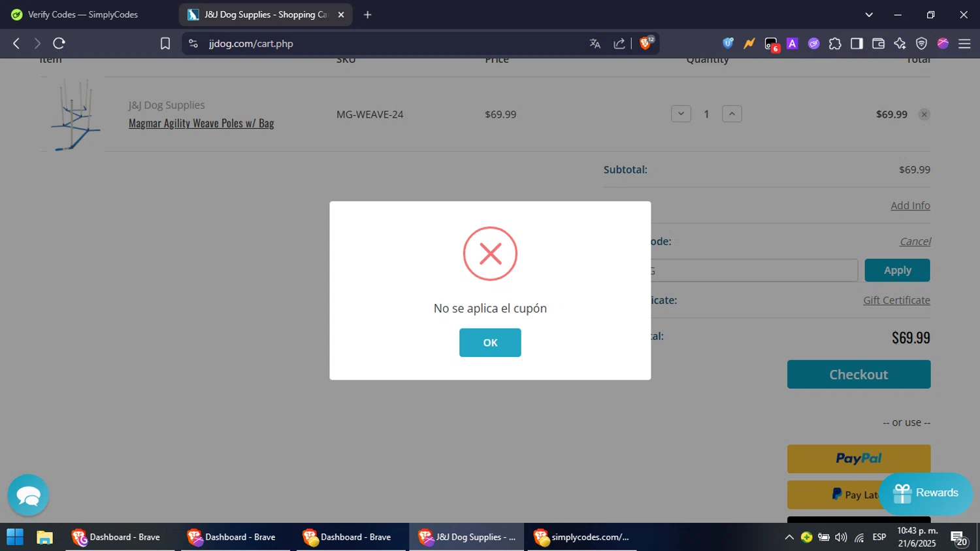
Task: Click the weave poles product thumbnail
Action: pyautogui.click(x=75, y=114)
